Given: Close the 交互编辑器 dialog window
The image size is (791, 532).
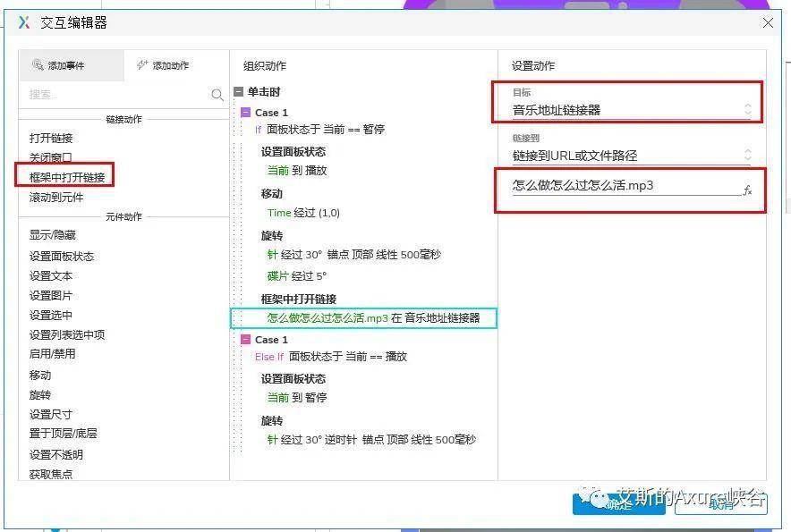Looking at the screenshot, I should click(768, 23).
